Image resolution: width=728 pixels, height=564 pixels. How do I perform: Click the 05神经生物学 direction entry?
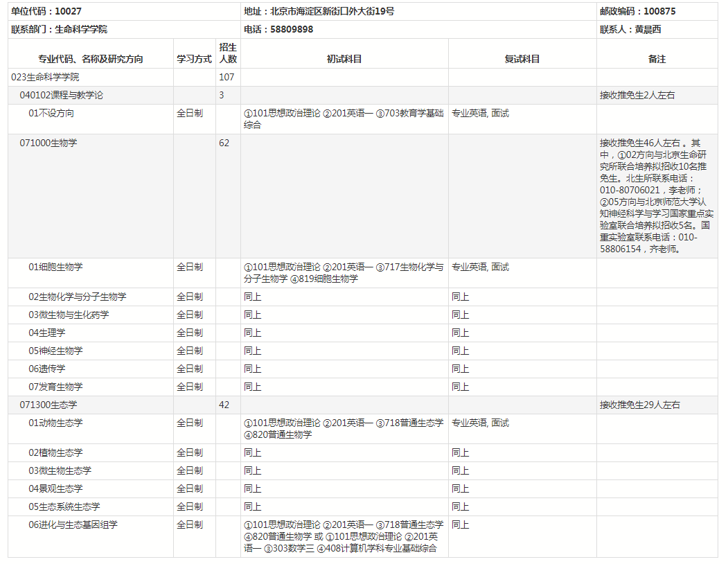pos(55,351)
